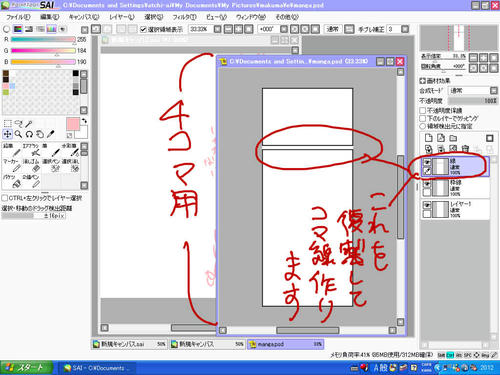
Task: Swap foreground and background colors
Action: pyautogui.click(x=84, y=121)
